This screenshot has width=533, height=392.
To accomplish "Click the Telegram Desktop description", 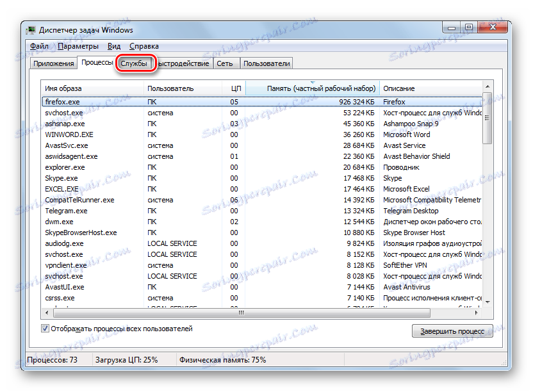I will click(411, 211).
